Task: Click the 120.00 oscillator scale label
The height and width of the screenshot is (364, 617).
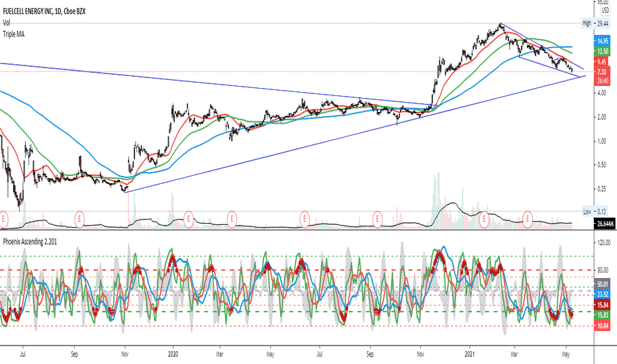Action: (x=604, y=243)
